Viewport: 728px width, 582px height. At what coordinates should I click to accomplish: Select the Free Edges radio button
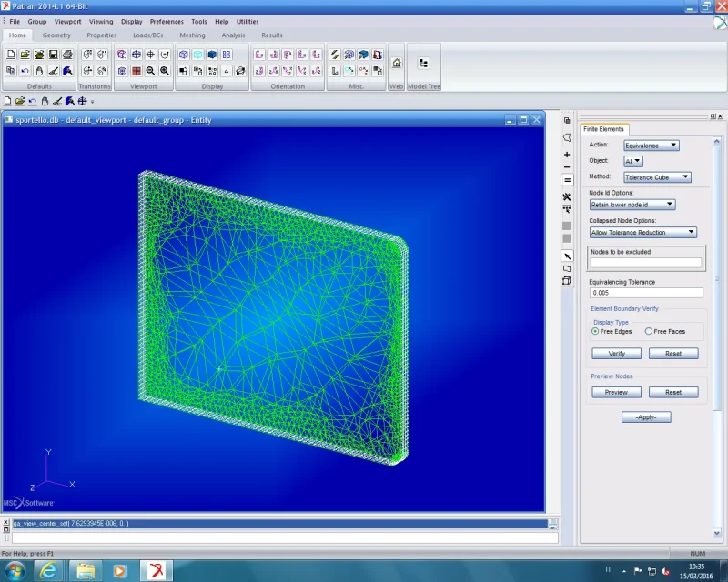595,331
